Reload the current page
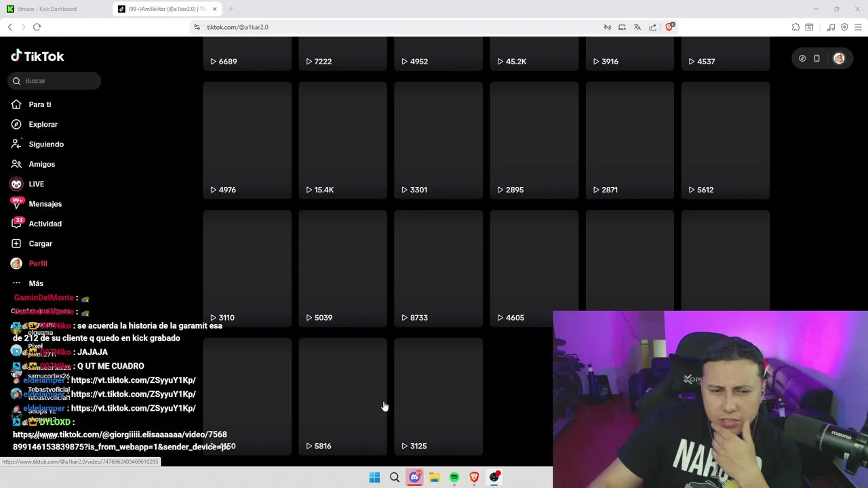The height and width of the screenshot is (488, 868). [37, 27]
